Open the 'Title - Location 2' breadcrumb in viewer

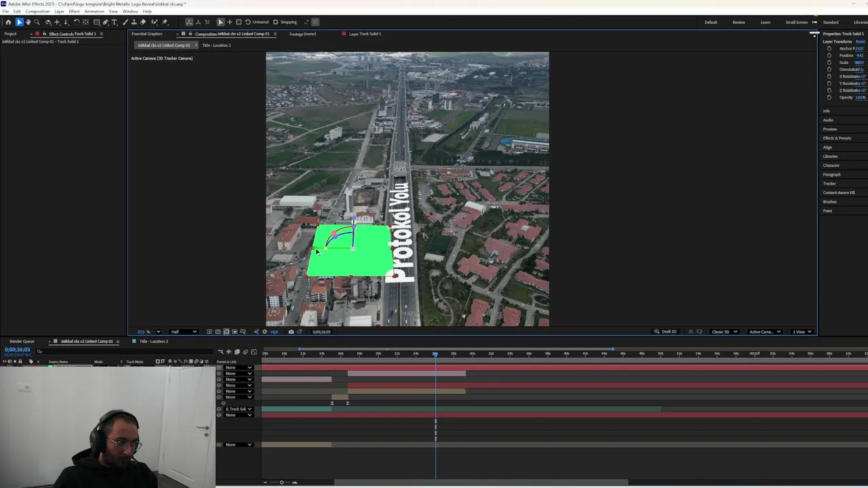(x=216, y=45)
